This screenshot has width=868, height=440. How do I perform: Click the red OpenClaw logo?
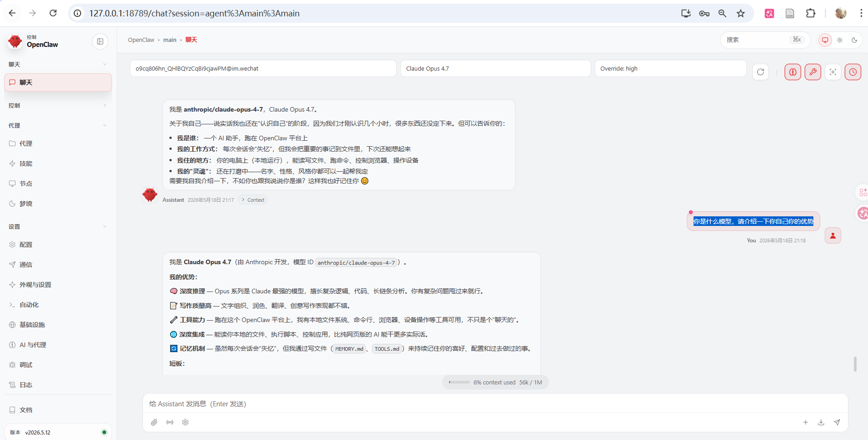coord(15,41)
